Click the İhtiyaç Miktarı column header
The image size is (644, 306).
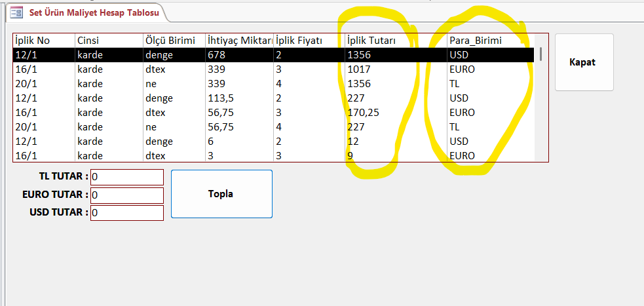coord(239,41)
